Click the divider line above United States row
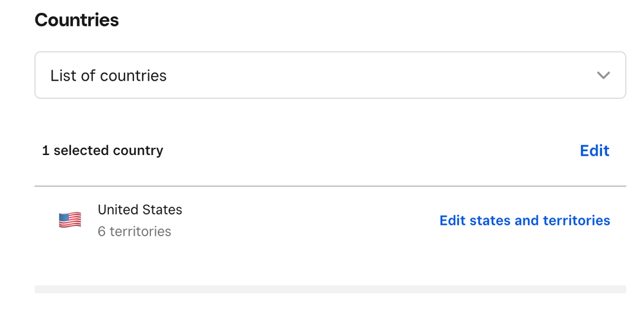The width and height of the screenshot is (644, 317). (329, 186)
